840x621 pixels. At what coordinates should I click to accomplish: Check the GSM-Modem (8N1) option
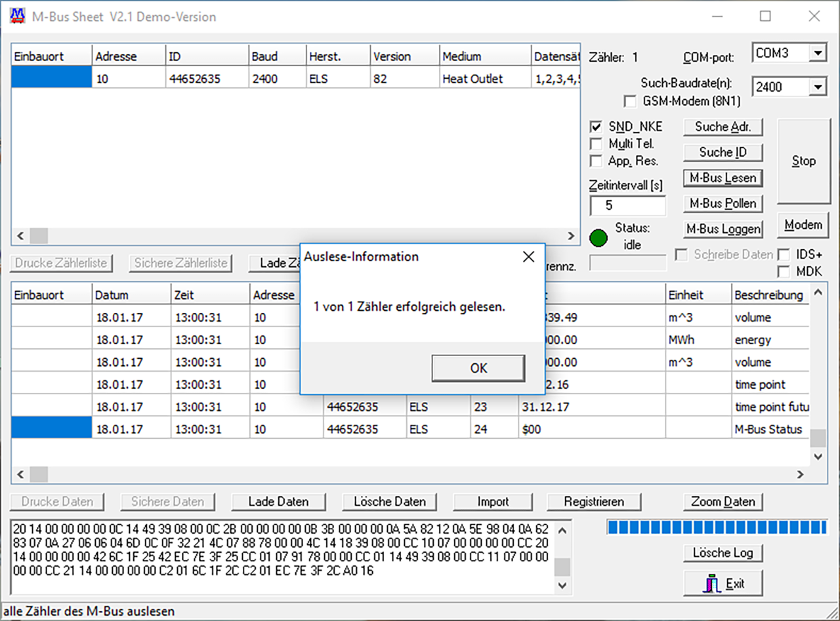(x=630, y=101)
